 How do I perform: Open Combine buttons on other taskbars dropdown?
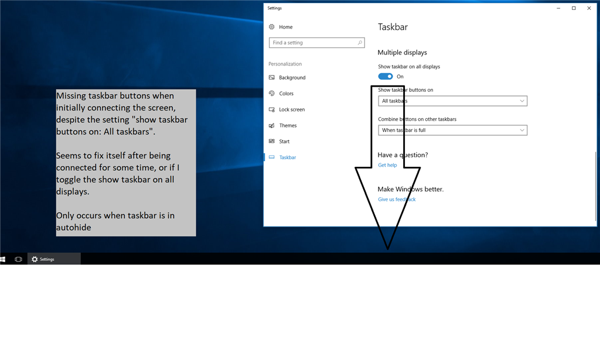pyautogui.click(x=452, y=130)
